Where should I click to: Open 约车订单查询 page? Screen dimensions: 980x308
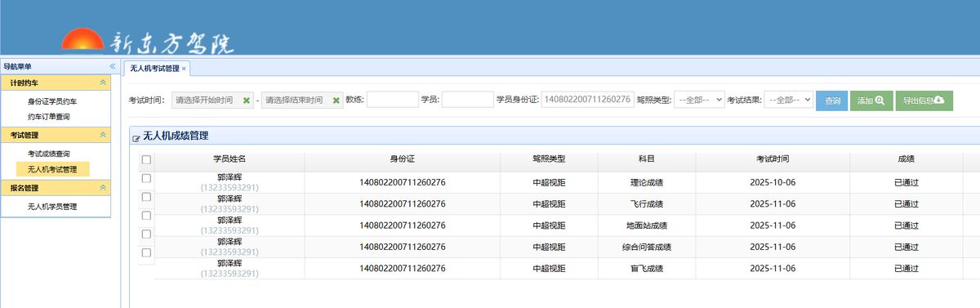[x=49, y=117]
